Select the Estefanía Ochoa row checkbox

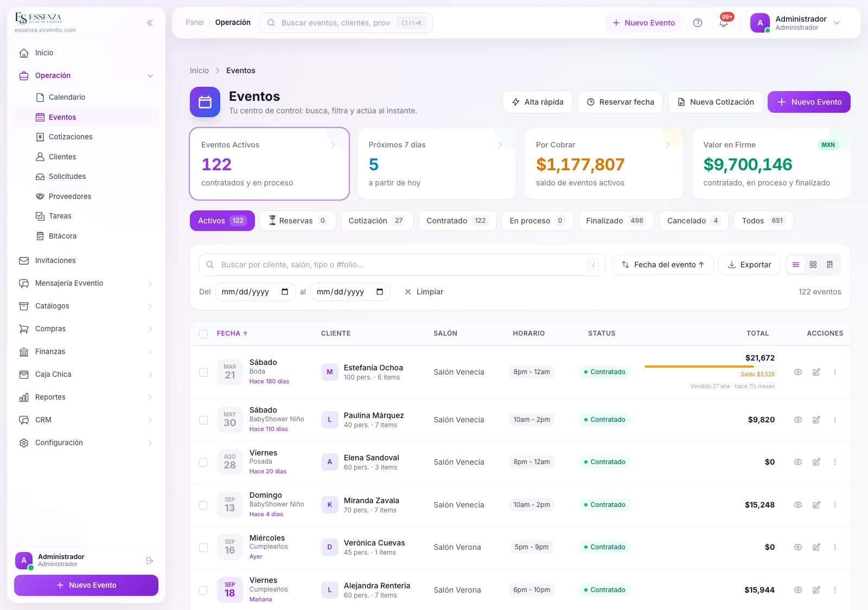point(203,373)
